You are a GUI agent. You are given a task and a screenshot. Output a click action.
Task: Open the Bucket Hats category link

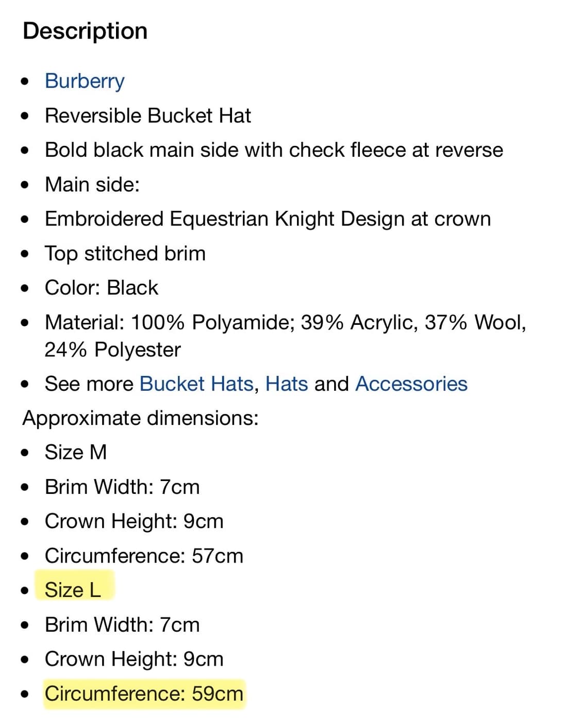coord(196,384)
